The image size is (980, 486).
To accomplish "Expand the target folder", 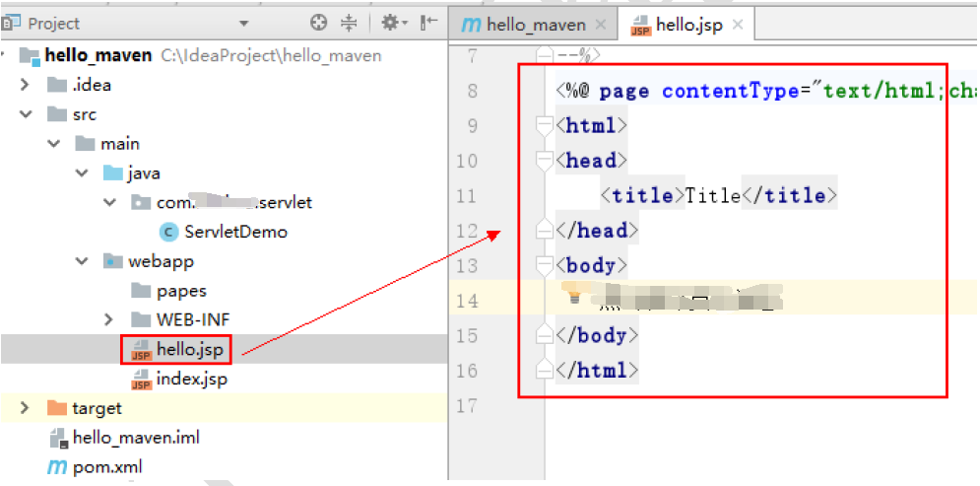I will tap(25, 408).
